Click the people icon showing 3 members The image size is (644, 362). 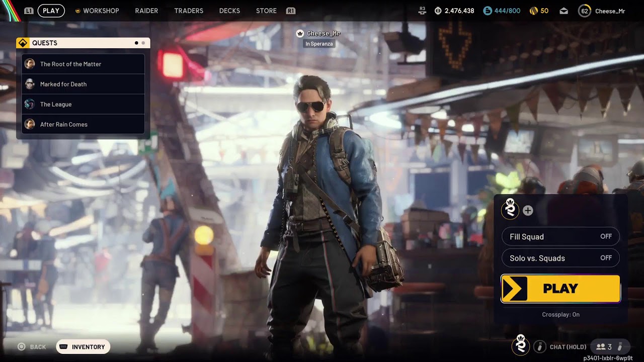click(601, 346)
